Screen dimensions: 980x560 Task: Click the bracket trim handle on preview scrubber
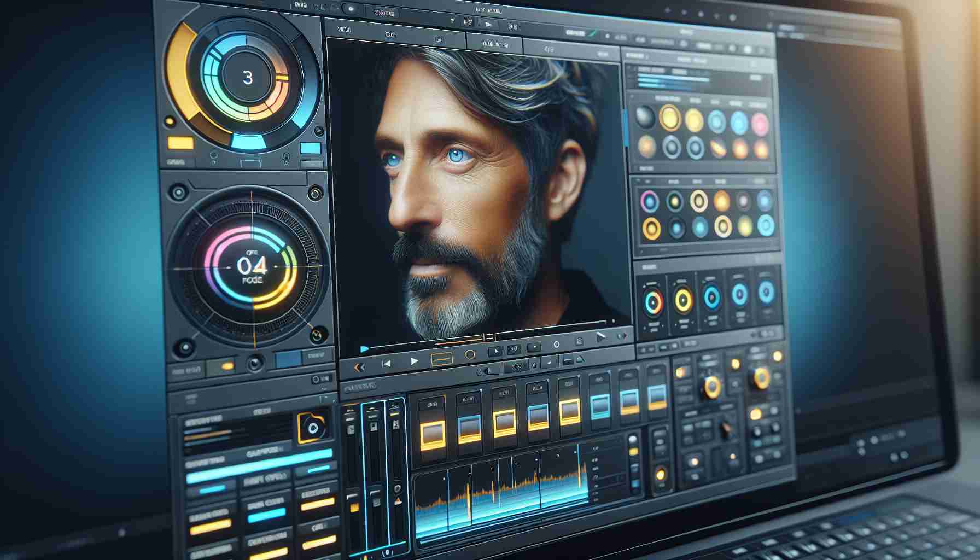[x=488, y=337]
